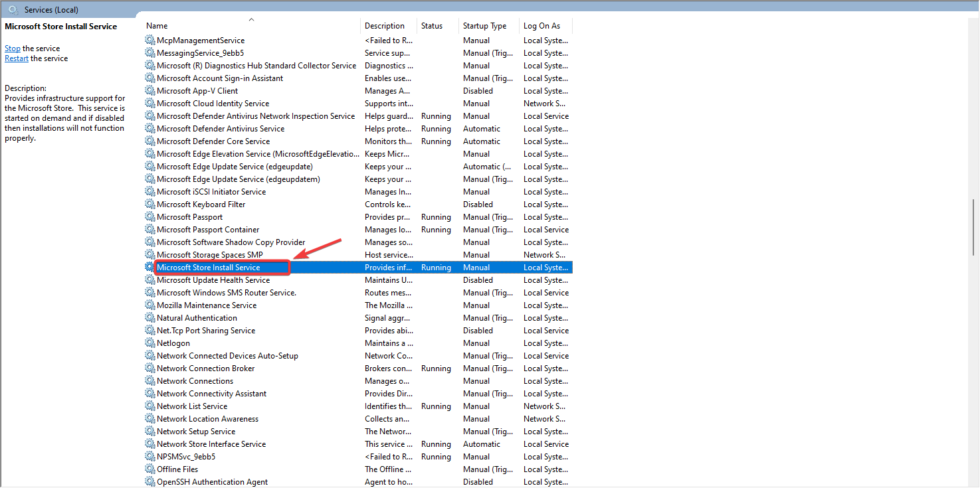The height and width of the screenshot is (488, 980).
Task: Click Automatic startup type of Microsoft Defender Core Service
Action: coord(482,141)
